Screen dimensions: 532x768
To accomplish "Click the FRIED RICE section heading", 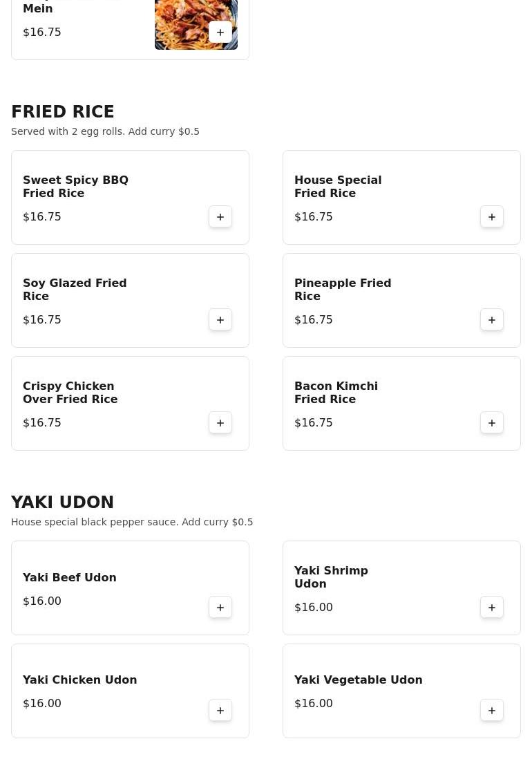I will tap(63, 112).
